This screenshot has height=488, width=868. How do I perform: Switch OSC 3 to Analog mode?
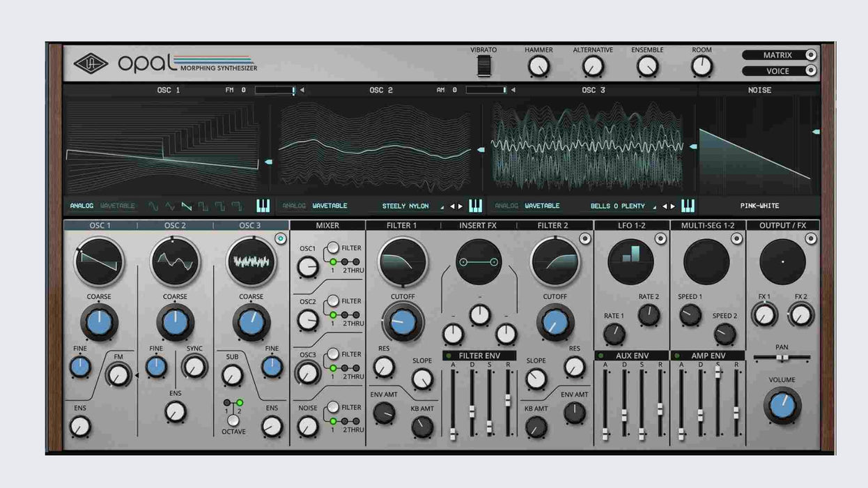point(506,206)
